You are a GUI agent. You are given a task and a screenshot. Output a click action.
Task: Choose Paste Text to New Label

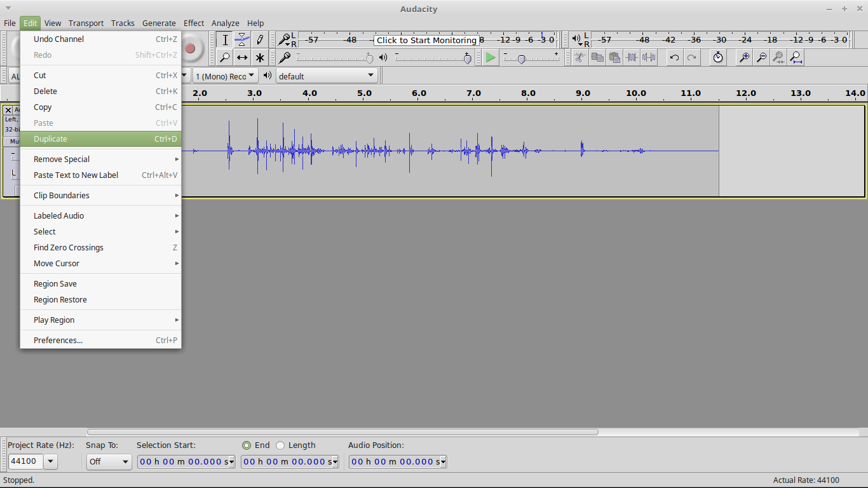(100, 175)
